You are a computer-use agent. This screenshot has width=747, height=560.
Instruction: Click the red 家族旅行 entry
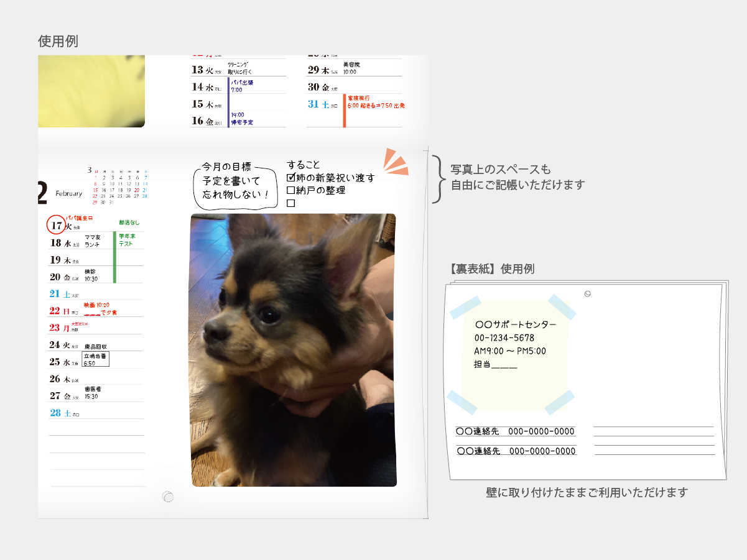coord(376,102)
